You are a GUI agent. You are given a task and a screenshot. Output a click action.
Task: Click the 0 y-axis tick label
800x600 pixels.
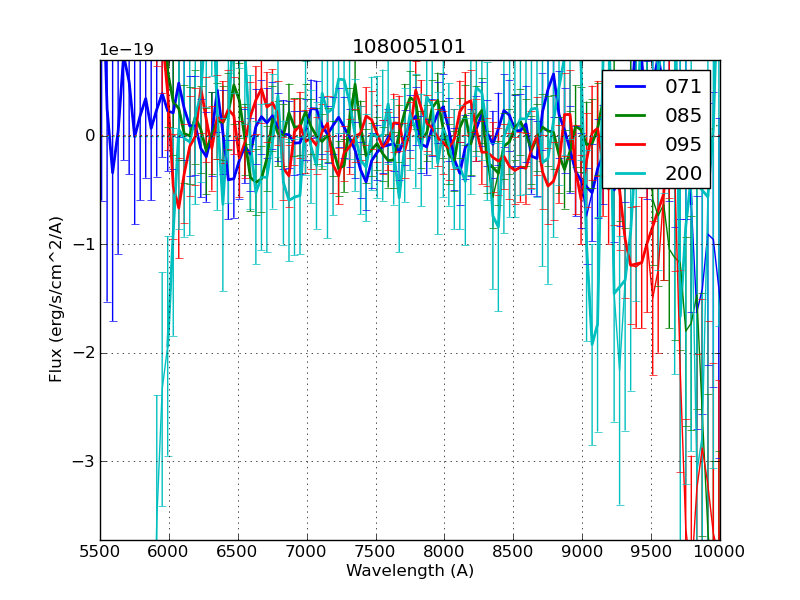point(90,135)
